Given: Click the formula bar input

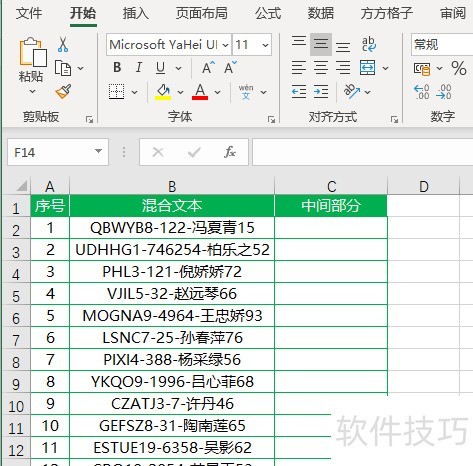Looking at the screenshot, I should pos(362,152).
